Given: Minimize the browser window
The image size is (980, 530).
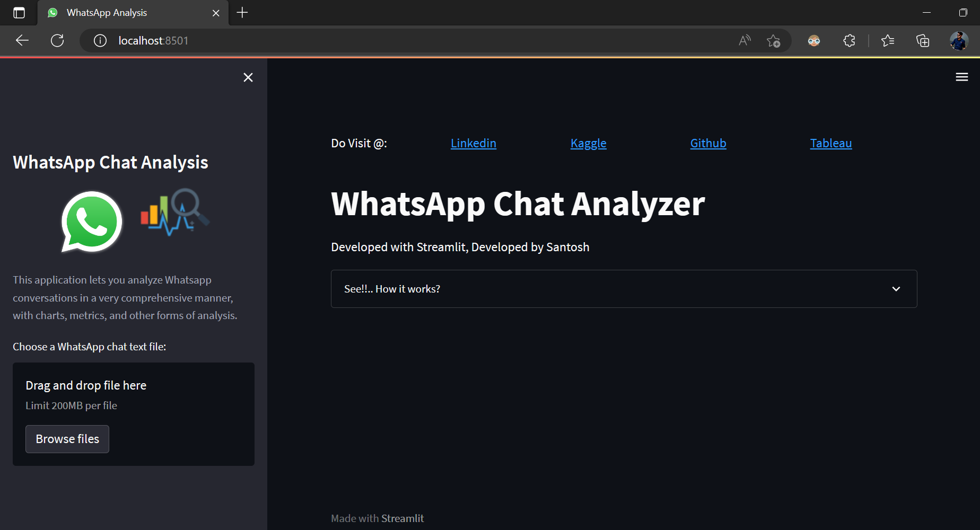Looking at the screenshot, I should click(927, 13).
